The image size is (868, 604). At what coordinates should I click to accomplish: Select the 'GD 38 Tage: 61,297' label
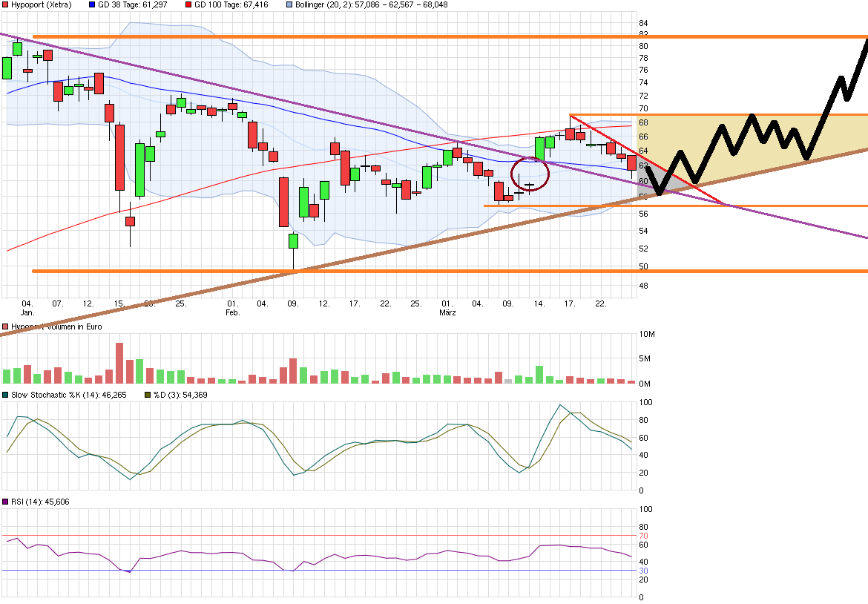click(133, 4)
